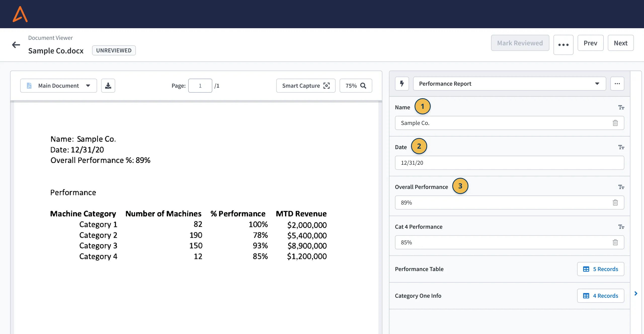
Task: Expand side panel with the blue chevron
Action: click(636, 293)
